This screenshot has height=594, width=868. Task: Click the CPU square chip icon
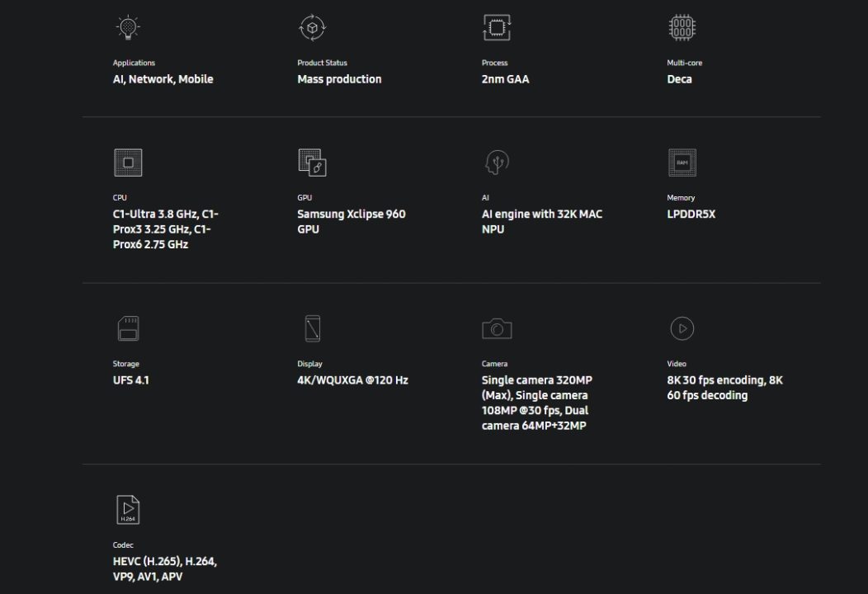click(128, 163)
